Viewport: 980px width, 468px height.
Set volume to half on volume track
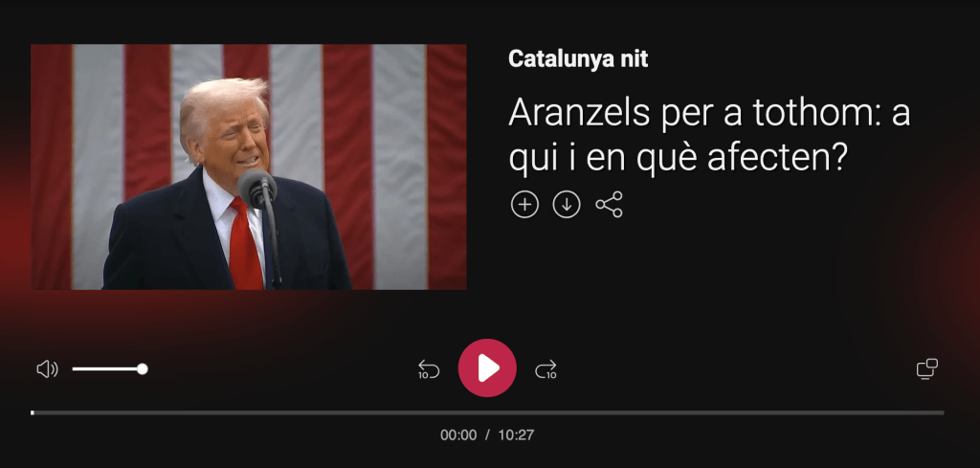[107, 368]
